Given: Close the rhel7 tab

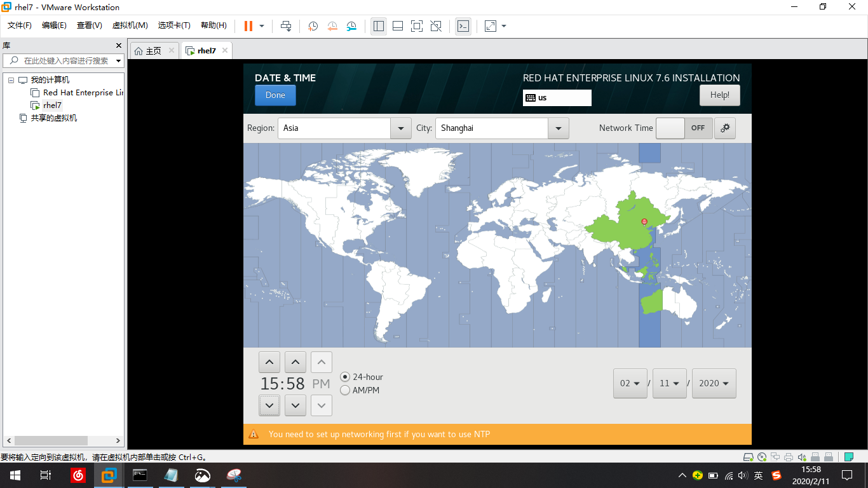Looking at the screenshot, I should (225, 50).
